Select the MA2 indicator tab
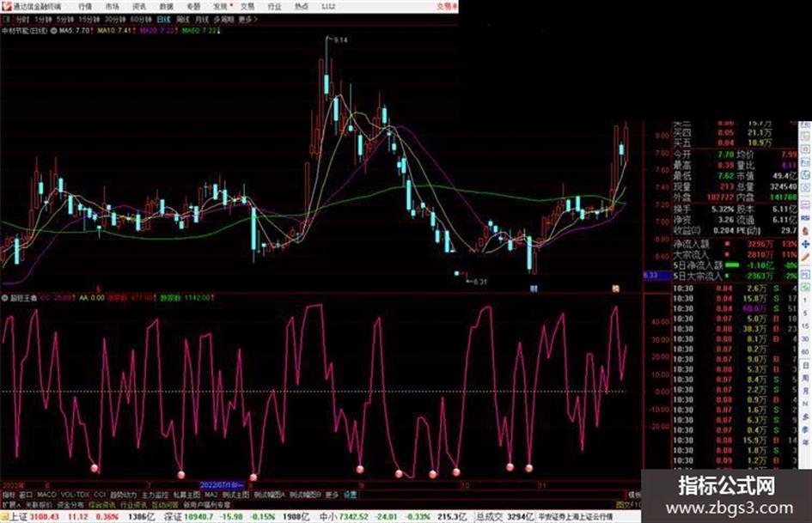 tap(211, 495)
